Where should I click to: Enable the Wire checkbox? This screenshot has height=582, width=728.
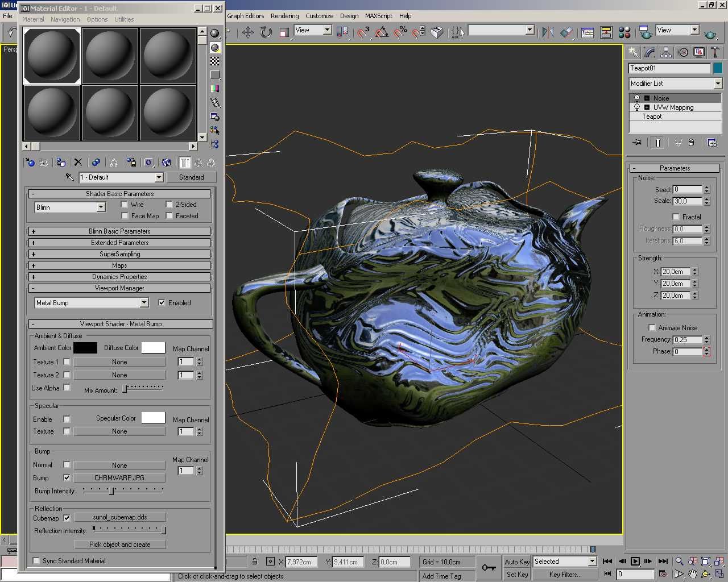click(124, 205)
